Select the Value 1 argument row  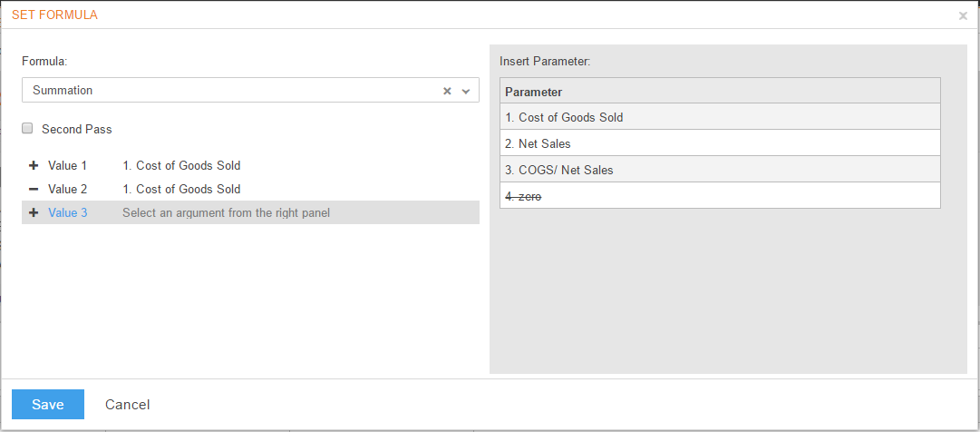pyautogui.click(x=250, y=166)
